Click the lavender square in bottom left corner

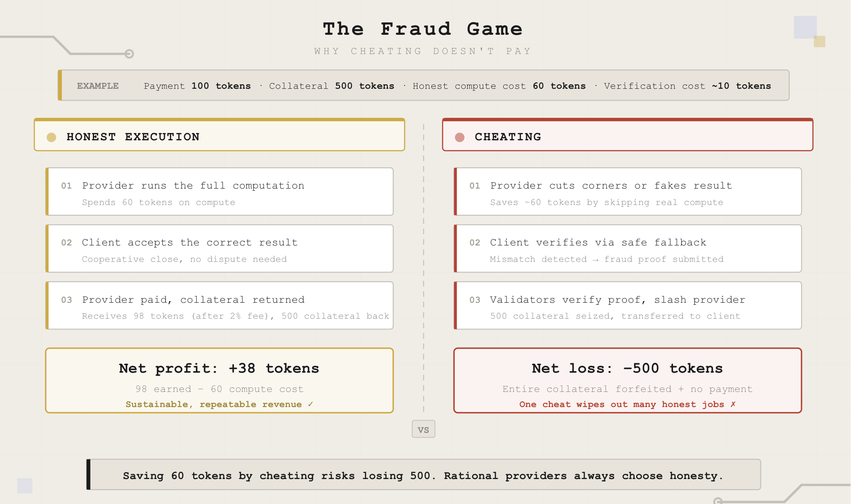point(25,486)
